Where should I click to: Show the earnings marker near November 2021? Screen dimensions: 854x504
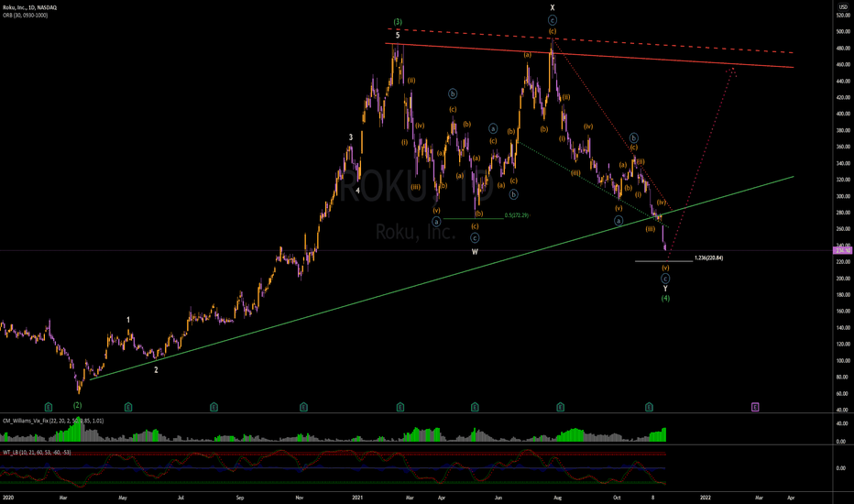(649, 407)
